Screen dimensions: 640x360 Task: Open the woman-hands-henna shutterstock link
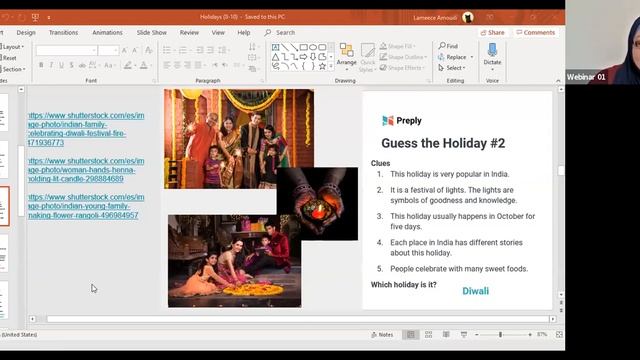point(86,170)
